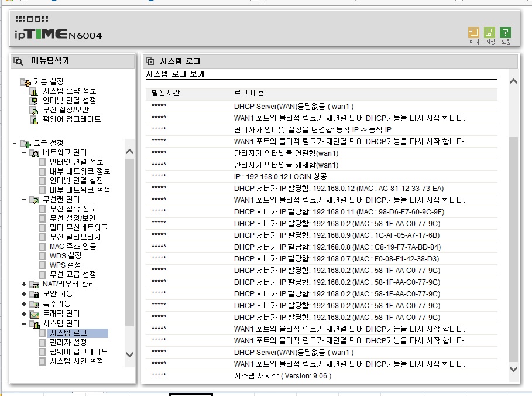Open 인터넷 연결 정보 in the menu tree
This screenshot has height=396, width=532.
pos(76,162)
